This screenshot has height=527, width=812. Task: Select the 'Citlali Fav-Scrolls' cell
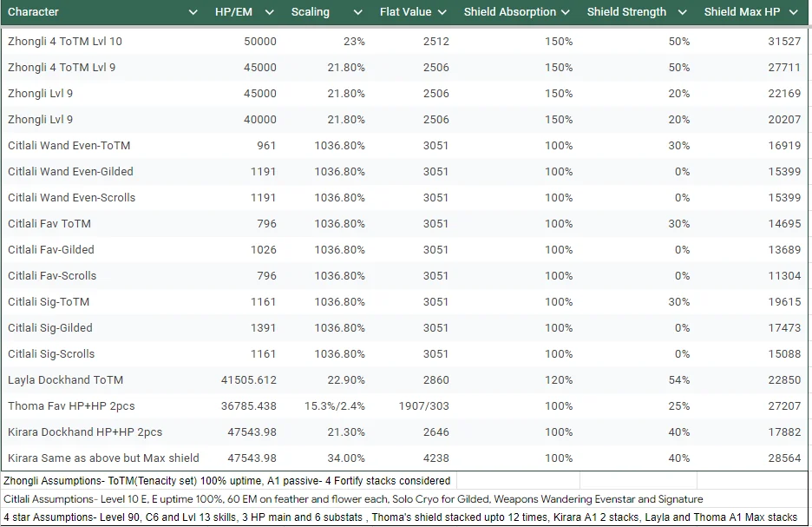tap(52, 276)
